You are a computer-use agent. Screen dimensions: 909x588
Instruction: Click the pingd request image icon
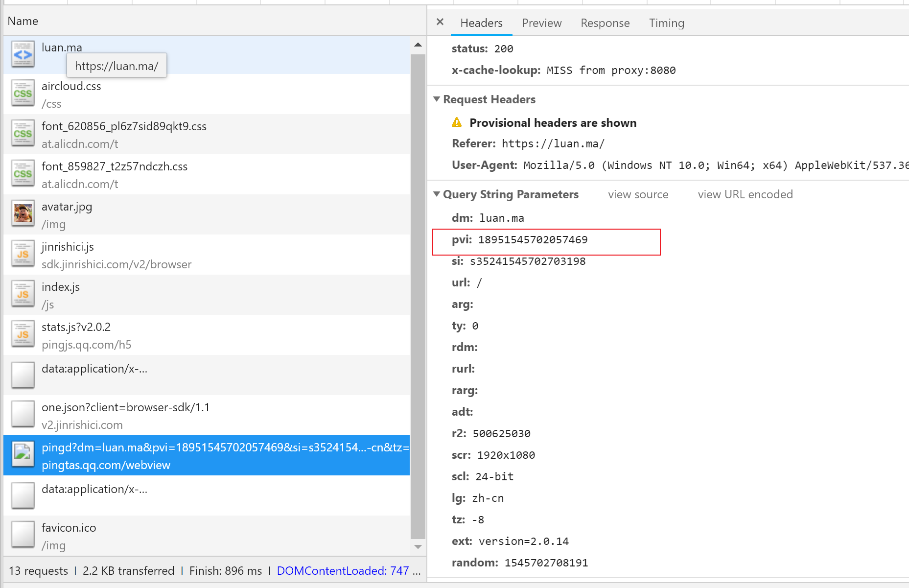[x=23, y=455]
